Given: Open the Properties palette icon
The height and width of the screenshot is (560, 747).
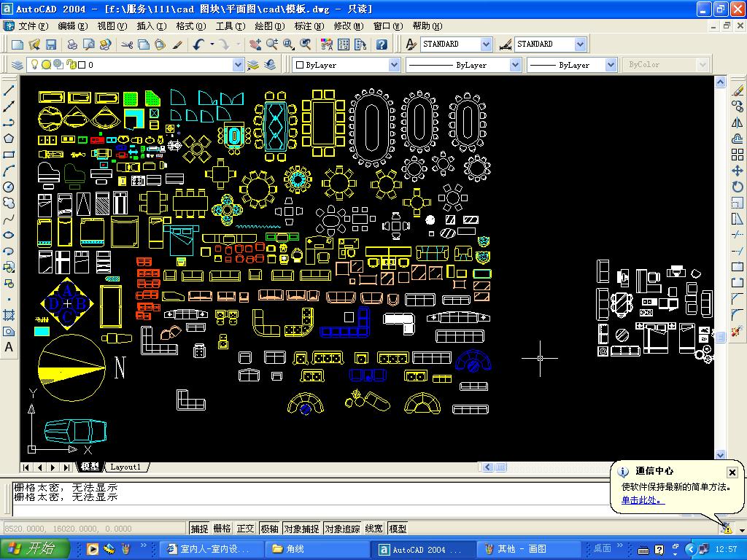Looking at the screenshot, I should (327, 44).
